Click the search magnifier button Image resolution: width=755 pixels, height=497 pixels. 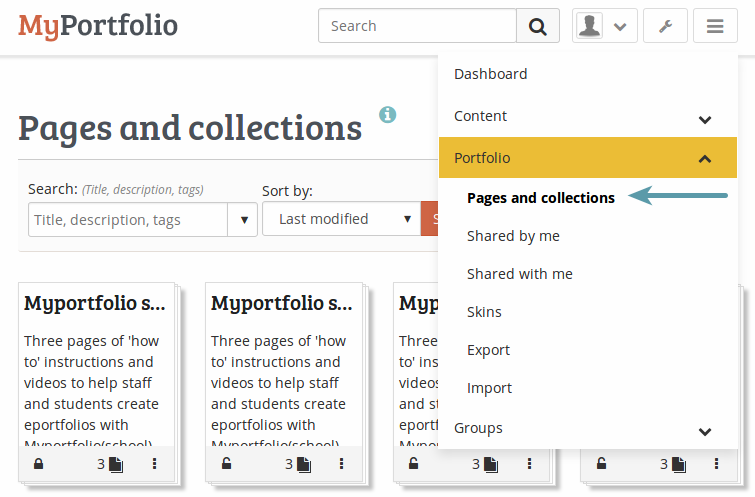coord(537,26)
